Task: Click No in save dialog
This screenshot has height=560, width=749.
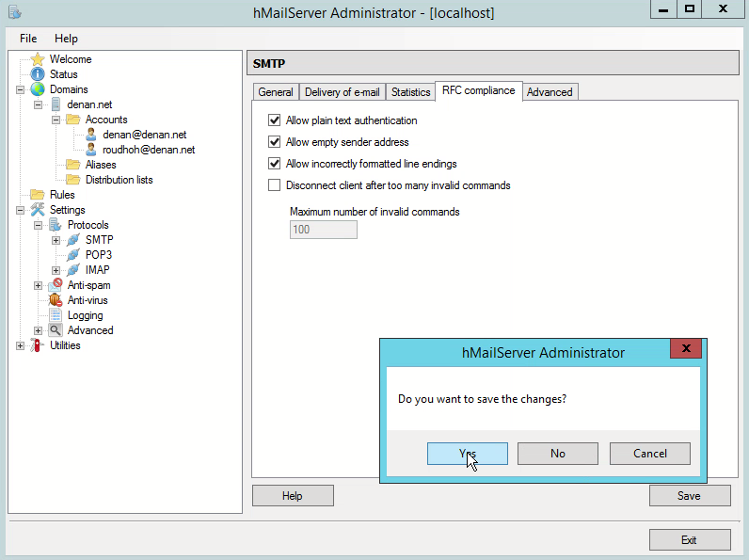Action: click(x=557, y=454)
